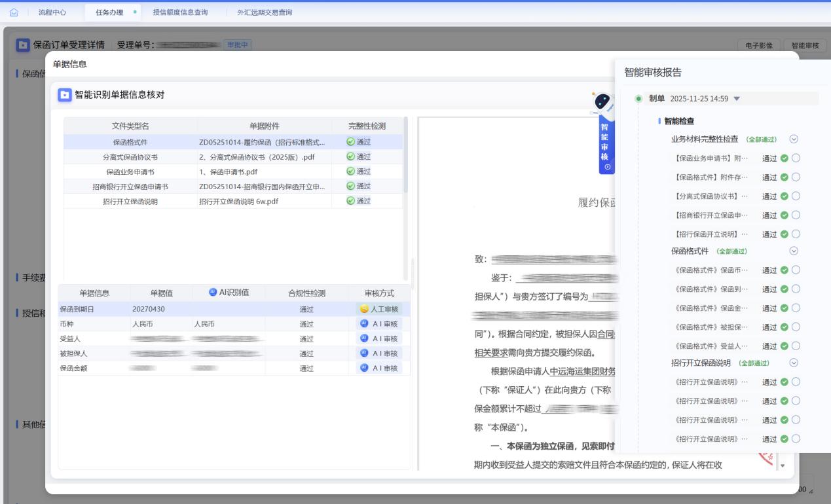Click folder icon beside 智能识别单据信息核对 title
This screenshot has height=504, width=831.
(x=65, y=96)
